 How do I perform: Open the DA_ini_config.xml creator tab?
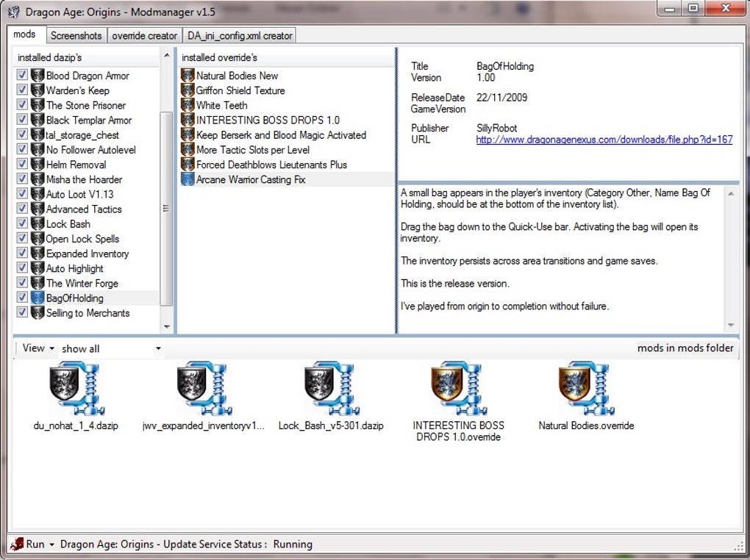click(240, 36)
